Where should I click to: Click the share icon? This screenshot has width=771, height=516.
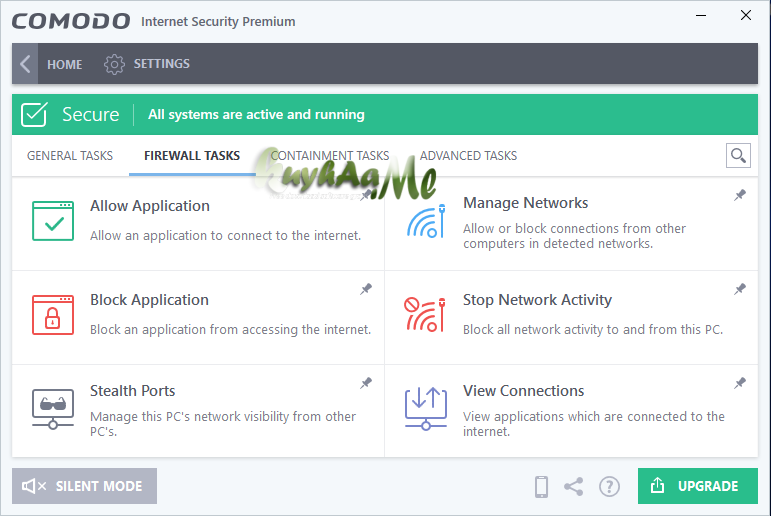[x=574, y=486]
